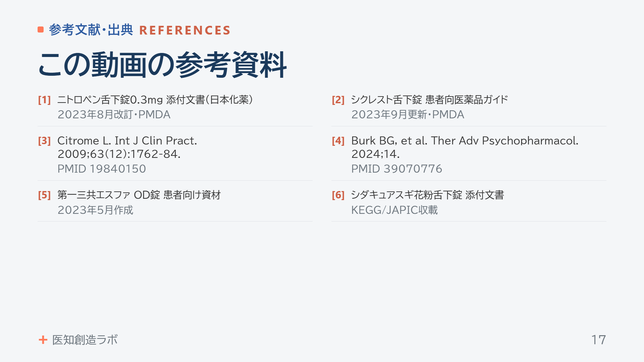644x362 pixels.
Task: Select the [3] reference marker
Action: pyautogui.click(x=44, y=141)
